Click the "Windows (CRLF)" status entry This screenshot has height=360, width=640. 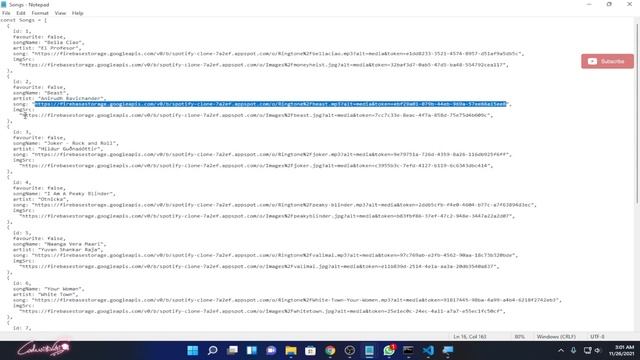(556, 337)
